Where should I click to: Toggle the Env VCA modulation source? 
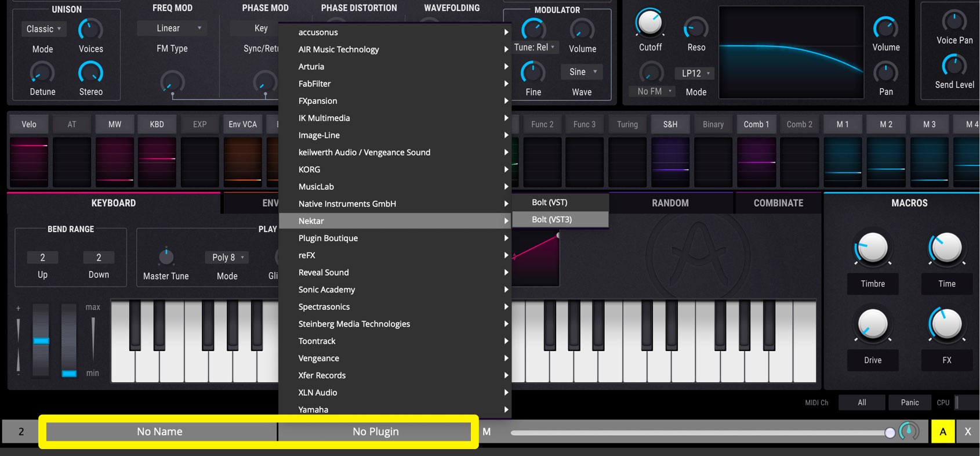click(x=242, y=124)
